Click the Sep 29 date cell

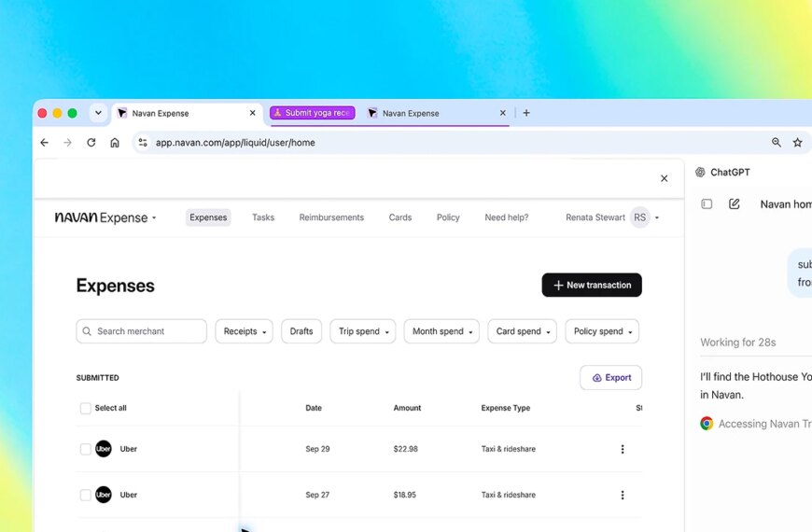tap(317, 449)
